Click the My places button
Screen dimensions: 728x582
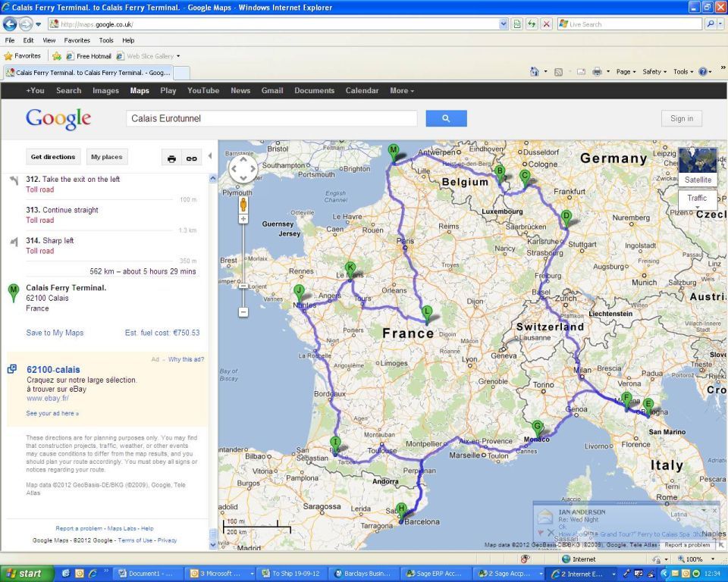107,157
